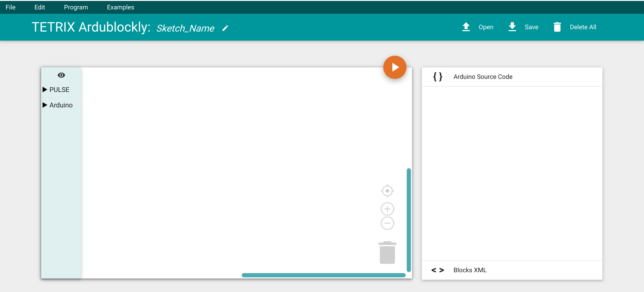This screenshot has height=292, width=644.
Task: Click the workspace trash can
Action: click(387, 252)
